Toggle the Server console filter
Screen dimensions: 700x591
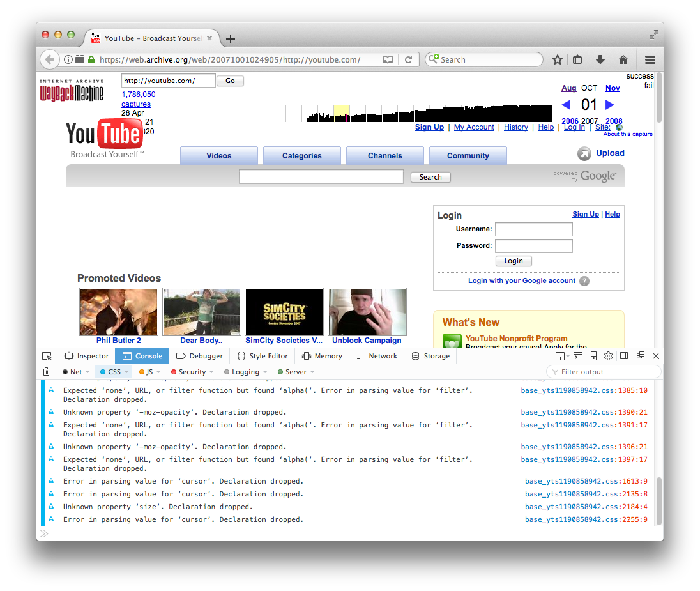coord(292,372)
